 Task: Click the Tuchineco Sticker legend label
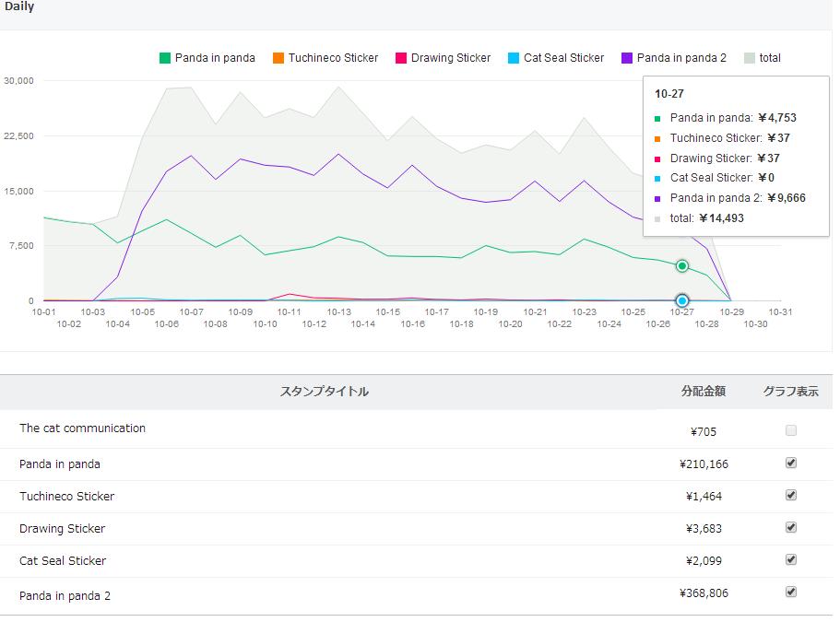click(333, 58)
